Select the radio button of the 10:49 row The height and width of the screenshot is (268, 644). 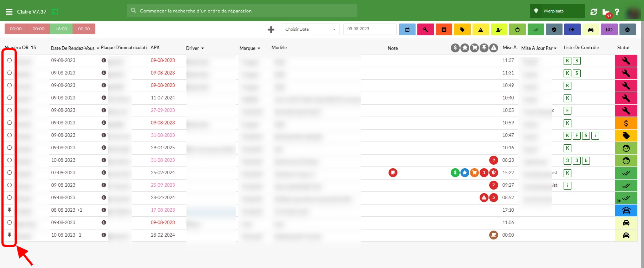pyautogui.click(x=10, y=85)
